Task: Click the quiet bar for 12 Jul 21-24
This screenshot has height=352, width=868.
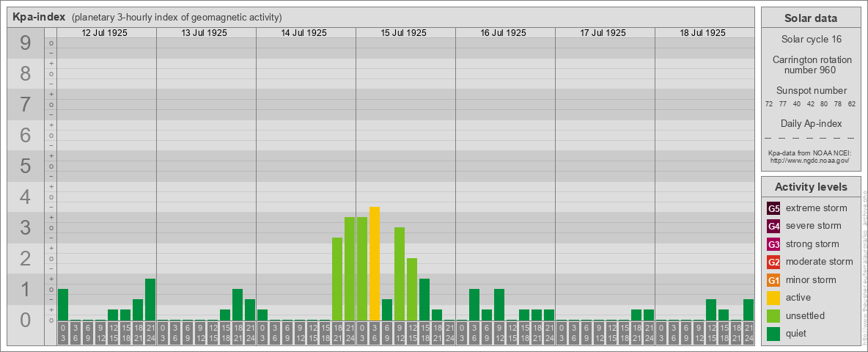Action: (x=150, y=299)
